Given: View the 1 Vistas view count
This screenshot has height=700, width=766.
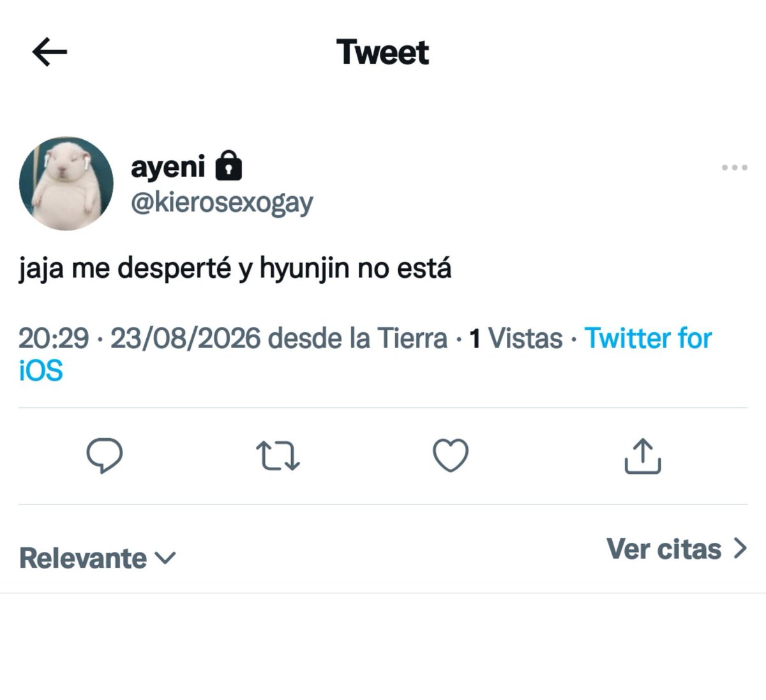Looking at the screenshot, I should (x=516, y=339).
